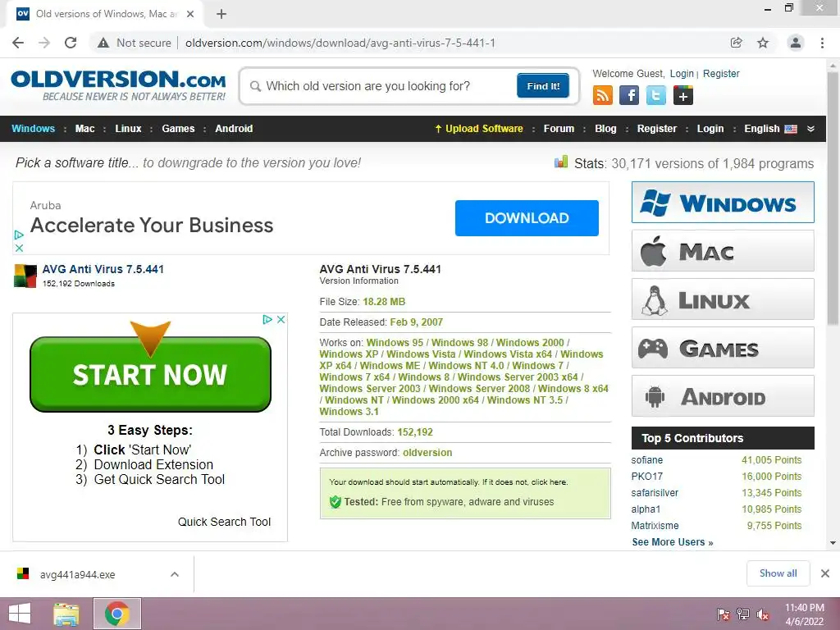Screen dimensions: 840x630
Task: Click the green START NOW button
Action: pyautogui.click(x=151, y=374)
